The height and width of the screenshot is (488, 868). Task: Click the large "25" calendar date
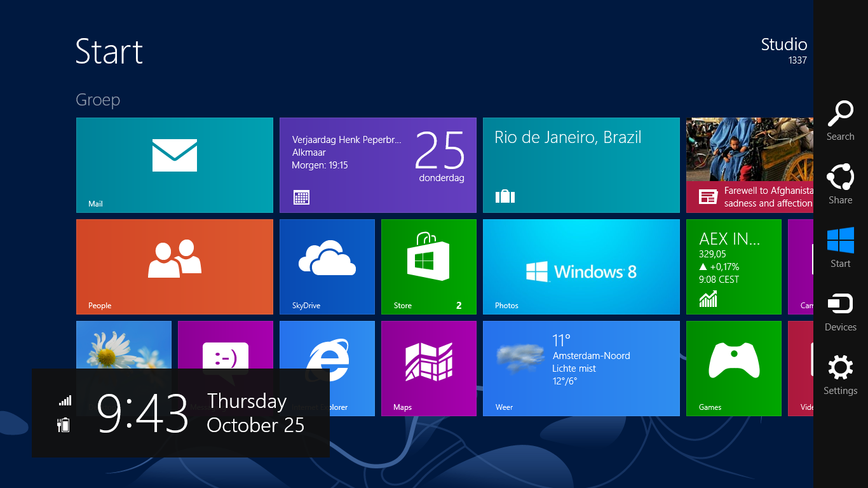coord(440,150)
